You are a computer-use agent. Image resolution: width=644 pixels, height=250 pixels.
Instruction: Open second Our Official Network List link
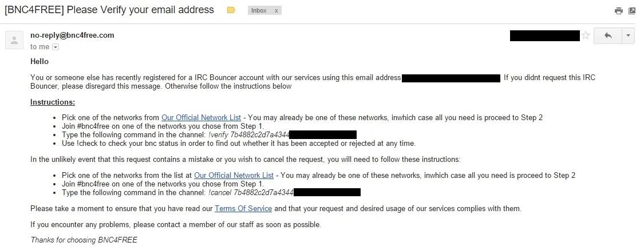[234, 175]
